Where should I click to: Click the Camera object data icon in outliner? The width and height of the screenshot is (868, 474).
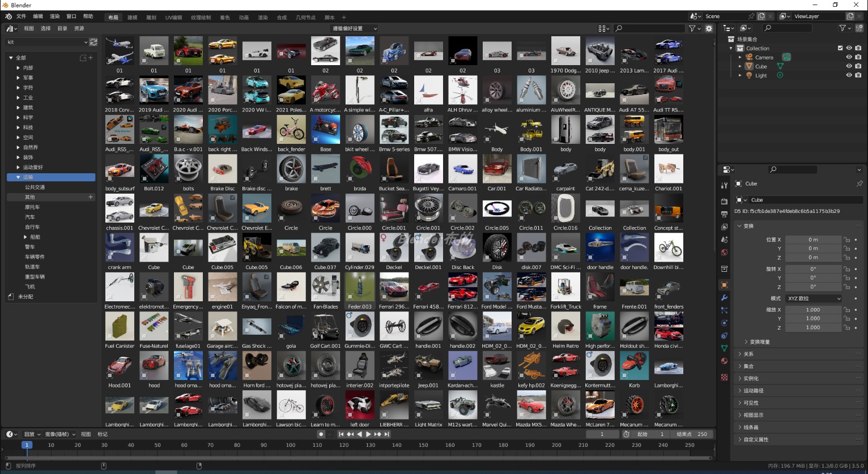click(786, 57)
